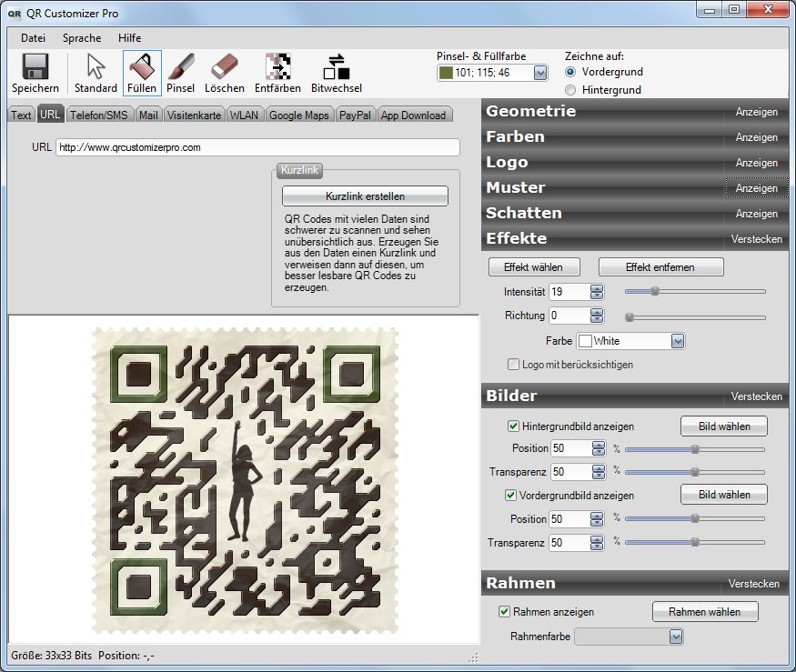Click the window resize grip
The width and height of the screenshot is (796, 672).
474,658
